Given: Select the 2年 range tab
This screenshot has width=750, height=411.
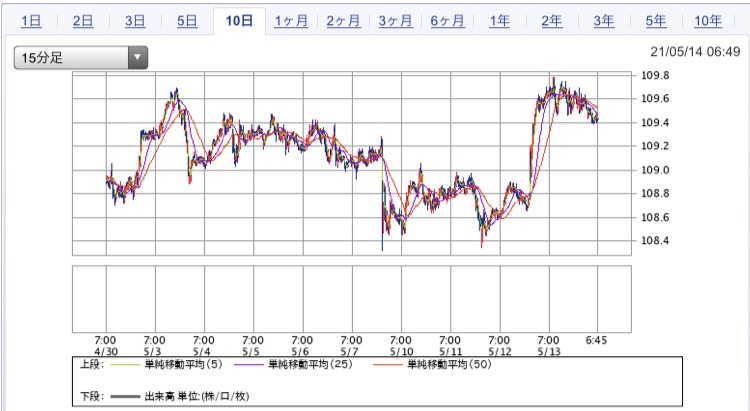Looking at the screenshot, I should point(551,21).
